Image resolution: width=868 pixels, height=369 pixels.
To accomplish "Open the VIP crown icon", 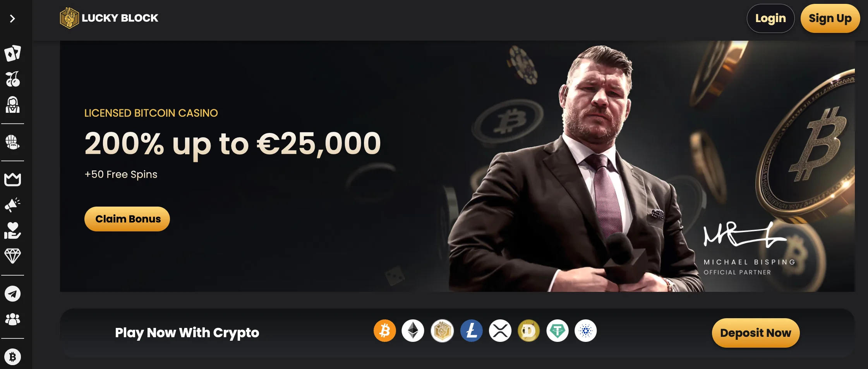I will click(x=12, y=179).
